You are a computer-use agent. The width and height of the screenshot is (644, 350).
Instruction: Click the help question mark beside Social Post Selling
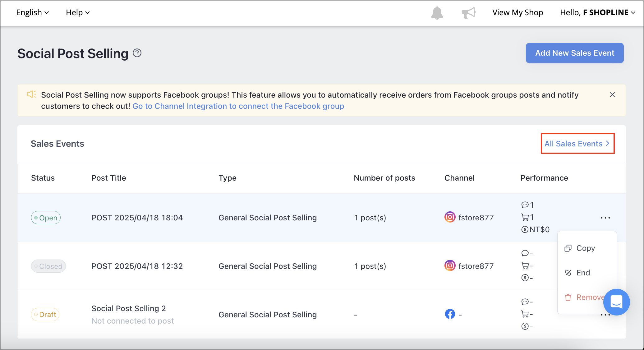(137, 53)
